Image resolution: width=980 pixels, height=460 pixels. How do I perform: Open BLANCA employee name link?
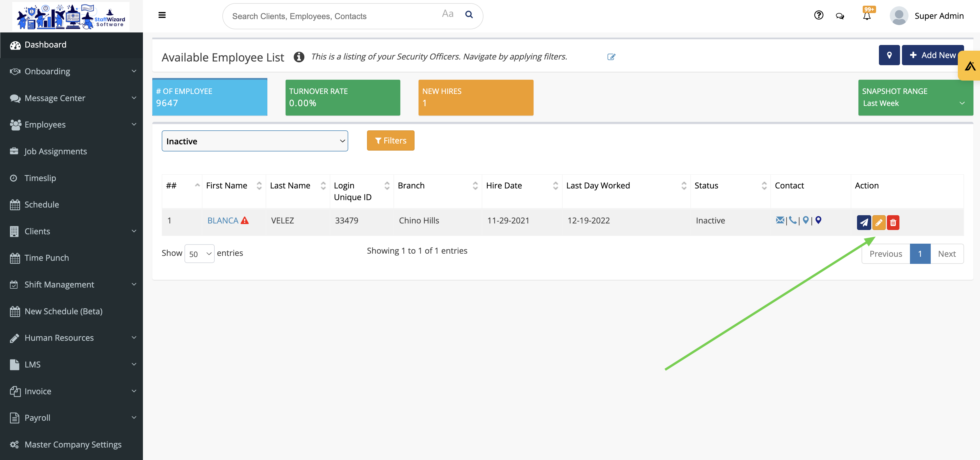pos(223,221)
